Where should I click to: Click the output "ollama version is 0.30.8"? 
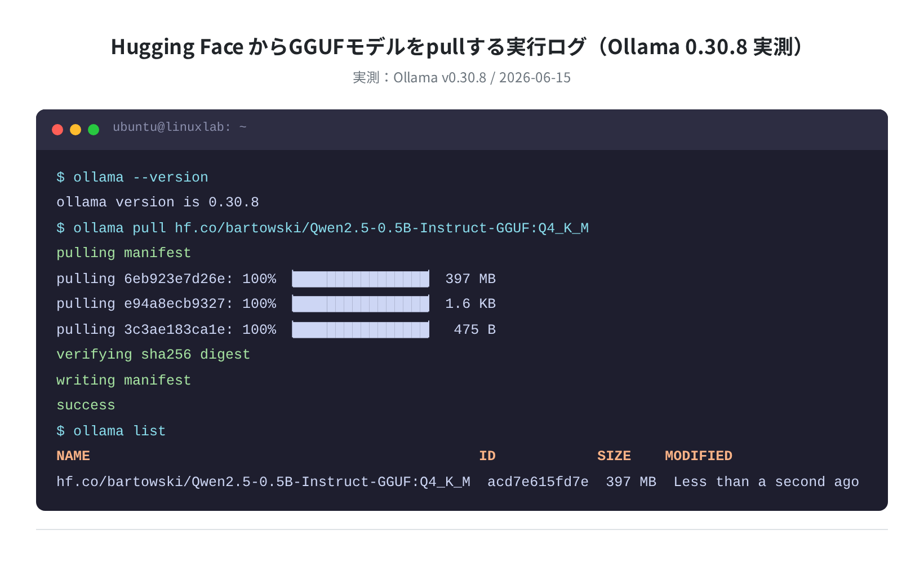point(158,202)
